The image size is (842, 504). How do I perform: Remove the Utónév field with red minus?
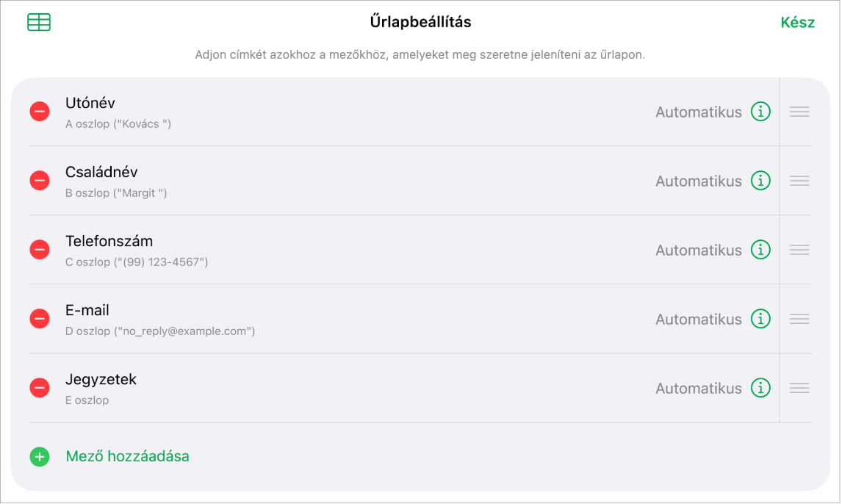click(40, 112)
